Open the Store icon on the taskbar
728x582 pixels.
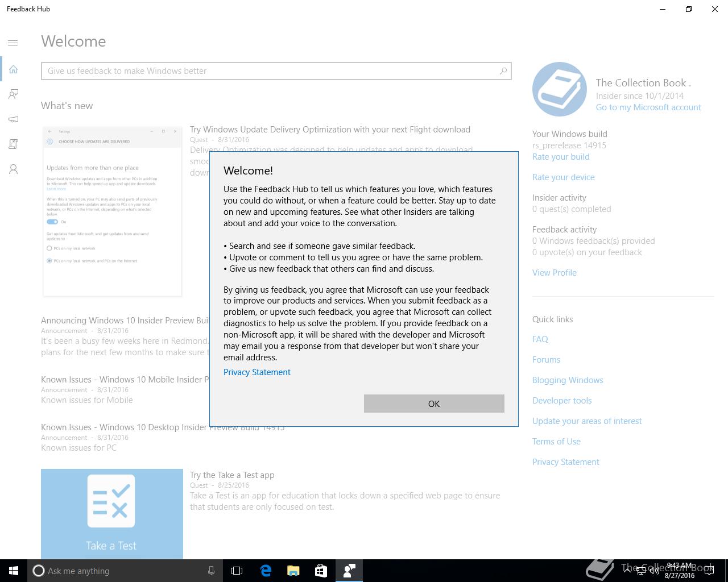coord(321,571)
